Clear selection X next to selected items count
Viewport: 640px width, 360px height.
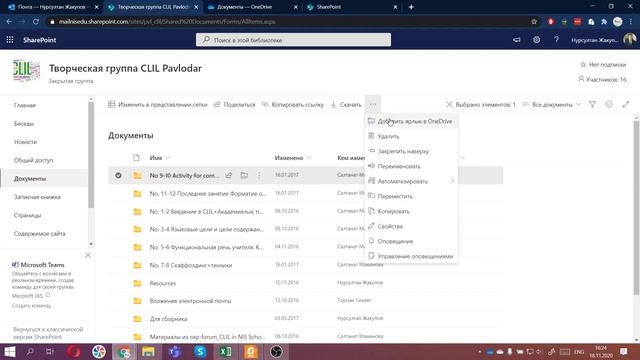(449, 104)
